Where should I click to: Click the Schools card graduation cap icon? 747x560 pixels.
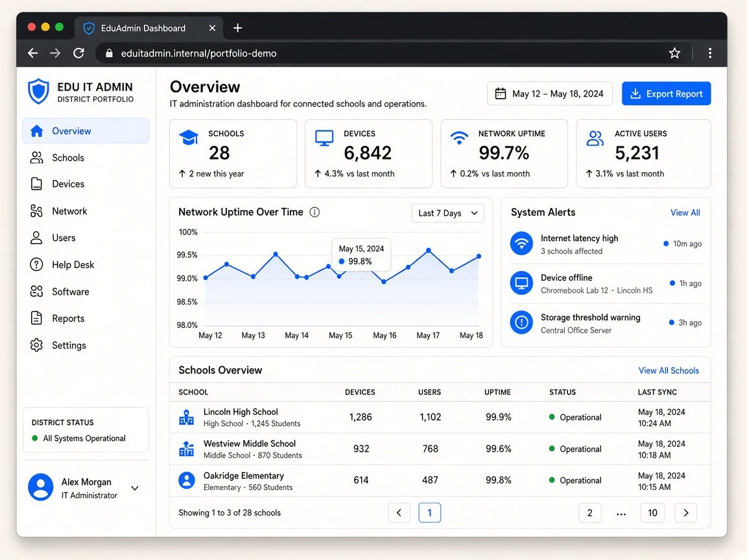[x=189, y=137]
